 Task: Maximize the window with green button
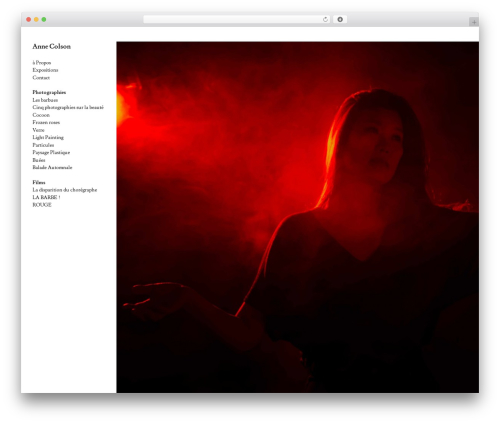tap(44, 19)
